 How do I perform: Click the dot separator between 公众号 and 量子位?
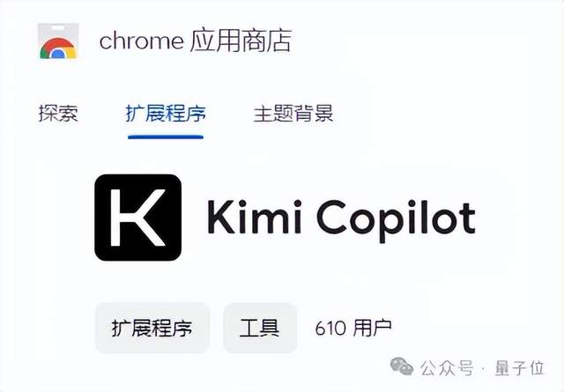point(483,368)
